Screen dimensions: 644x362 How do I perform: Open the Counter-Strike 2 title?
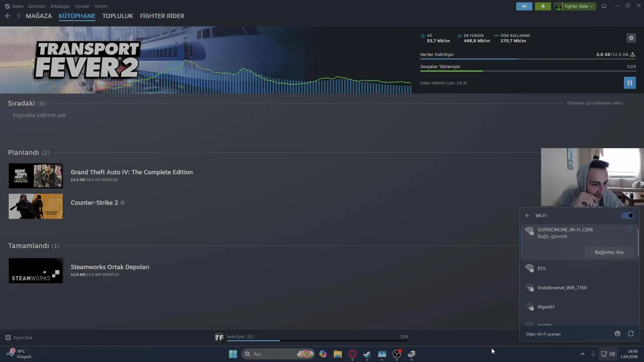(94, 203)
